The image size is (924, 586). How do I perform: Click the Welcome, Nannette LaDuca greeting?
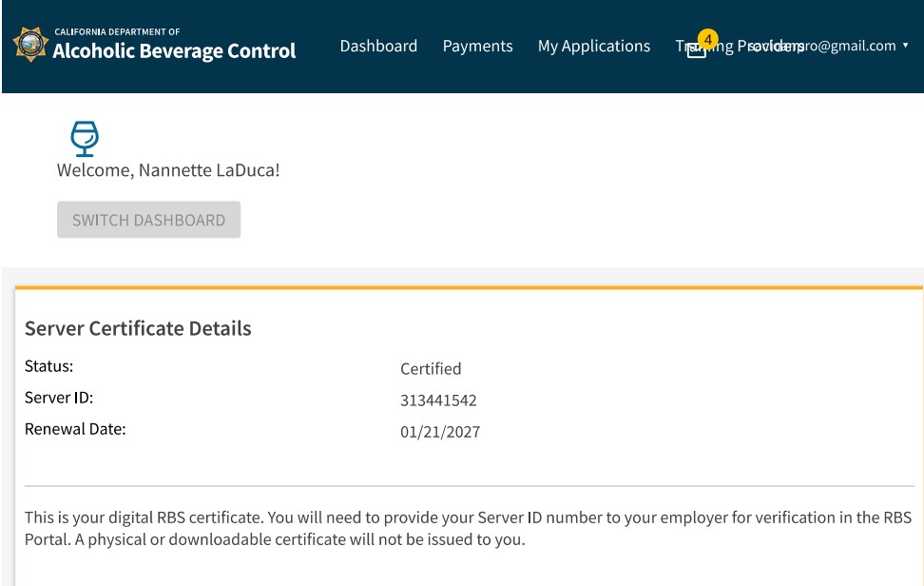168,170
